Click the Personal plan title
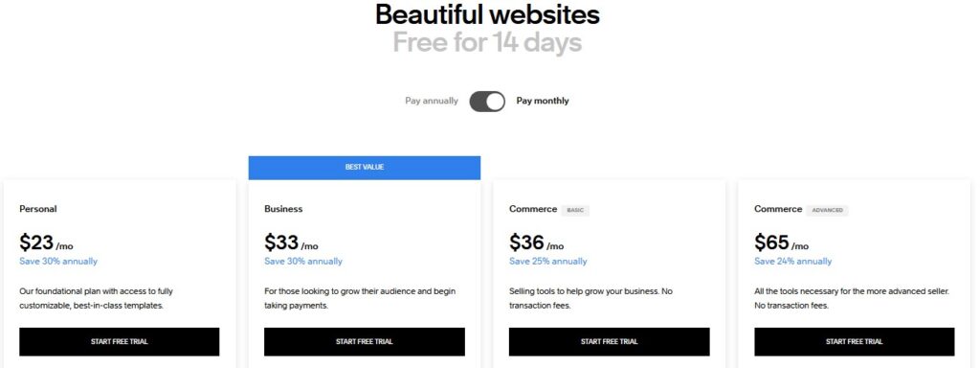Image resolution: width=980 pixels, height=368 pixels. tap(38, 209)
